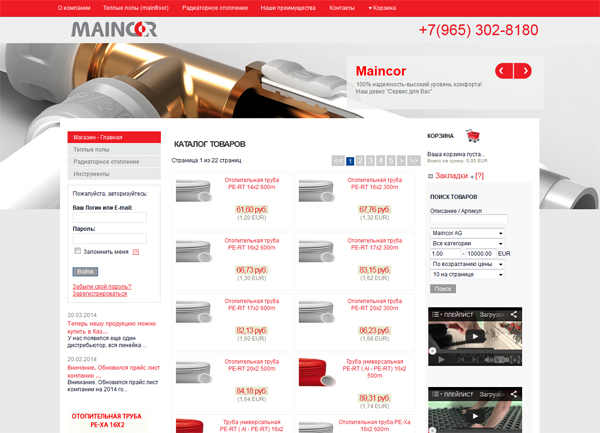Select Магазин - Главная sidebar item
Viewport: 600px width, 433px height.
coord(114,137)
